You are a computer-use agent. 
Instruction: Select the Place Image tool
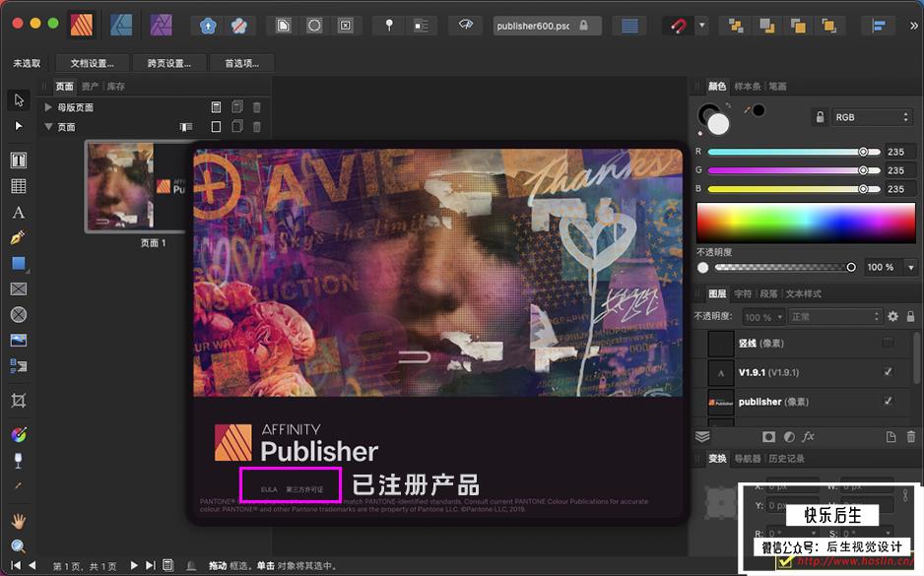point(19,341)
